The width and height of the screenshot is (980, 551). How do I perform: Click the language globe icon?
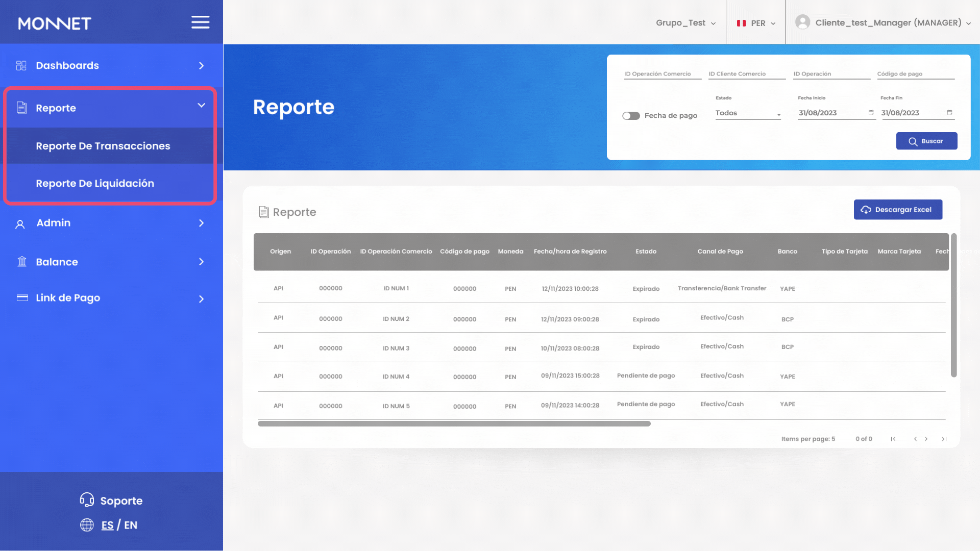pyautogui.click(x=87, y=525)
